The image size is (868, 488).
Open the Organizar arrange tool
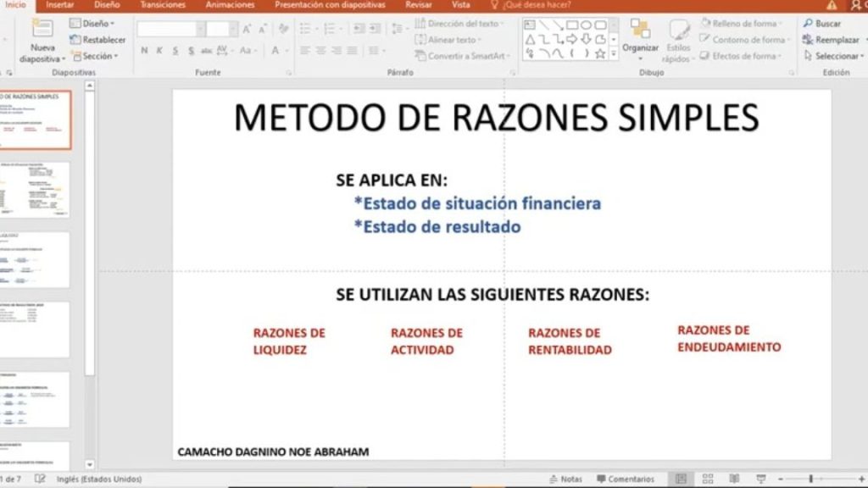[640, 36]
